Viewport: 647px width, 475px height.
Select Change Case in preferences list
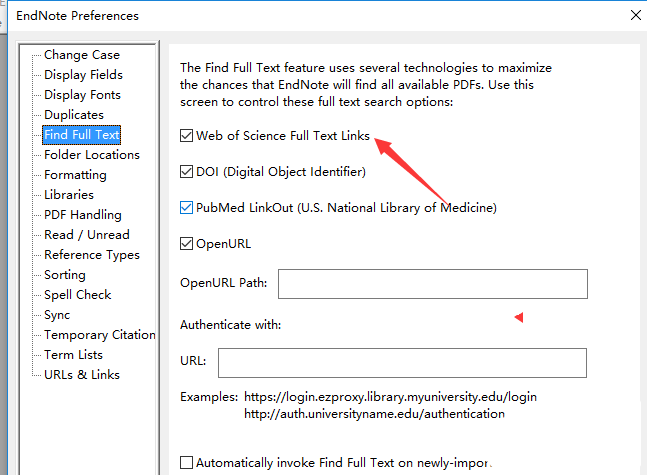pyautogui.click(x=81, y=55)
